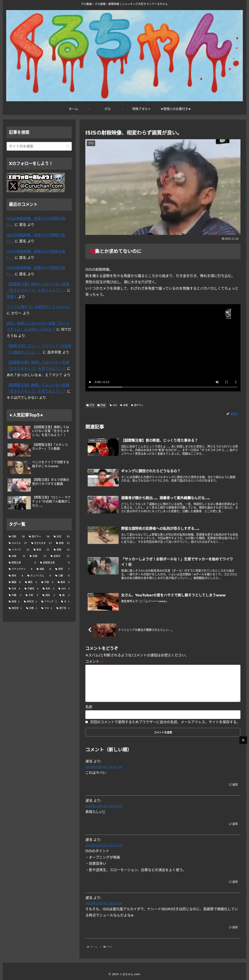Screen dimensions: 249x980
Task: Click グロ category label on article image
Action: (91, 143)
